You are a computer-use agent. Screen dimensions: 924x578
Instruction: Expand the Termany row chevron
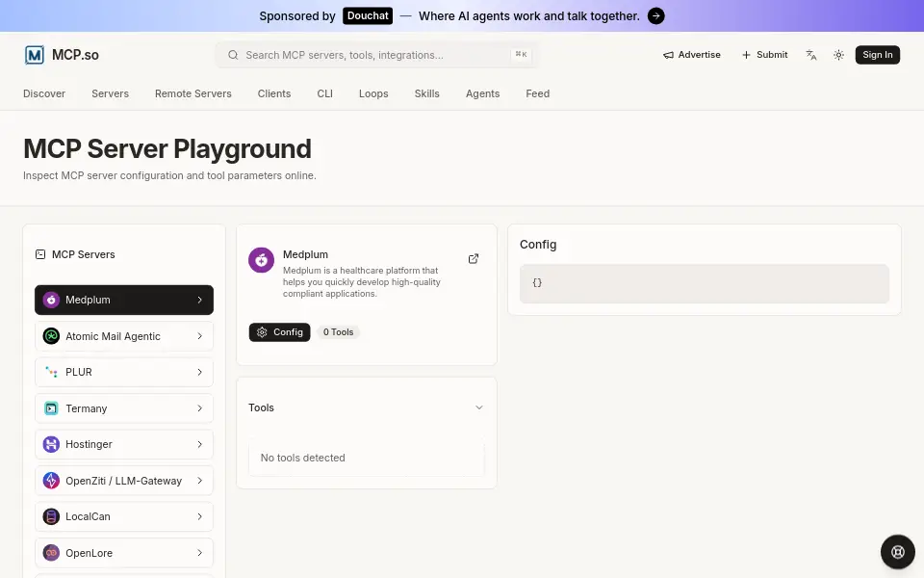pos(200,408)
